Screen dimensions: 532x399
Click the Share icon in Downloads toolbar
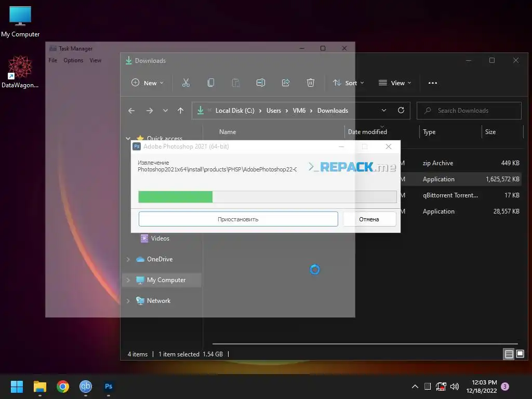click(286, 83)
